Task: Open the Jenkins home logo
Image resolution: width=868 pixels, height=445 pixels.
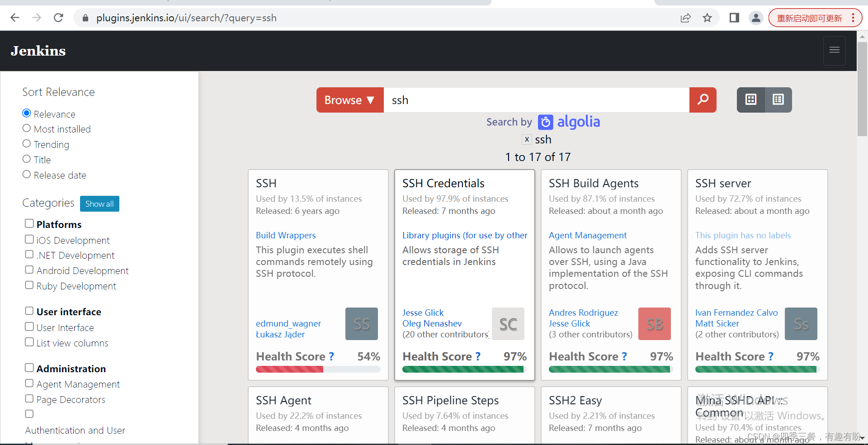Action: point(38,51)
